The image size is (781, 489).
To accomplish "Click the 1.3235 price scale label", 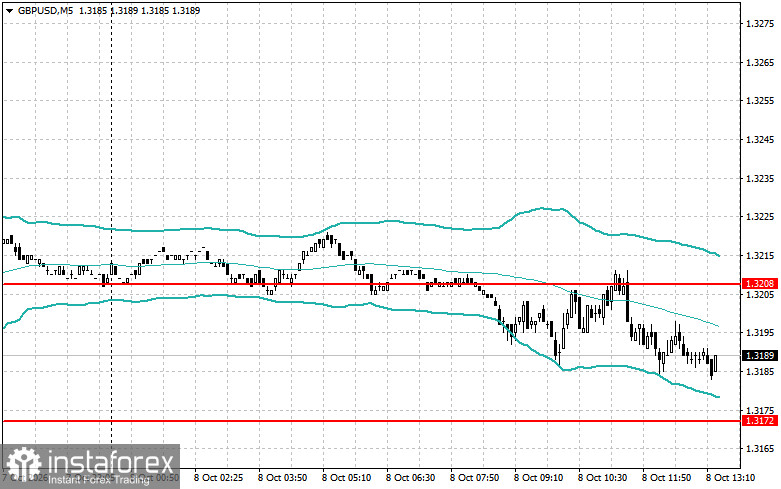I will [760, 178].
